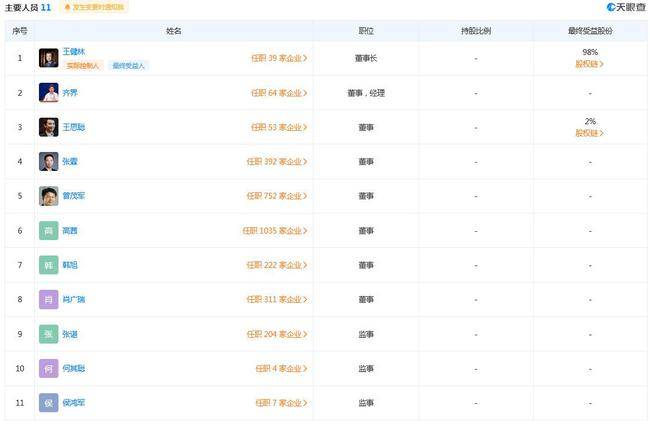This screenshot has height=424, width=650.
Task: Open 股权链 under 2% share
Action: [x=589, y=133]
